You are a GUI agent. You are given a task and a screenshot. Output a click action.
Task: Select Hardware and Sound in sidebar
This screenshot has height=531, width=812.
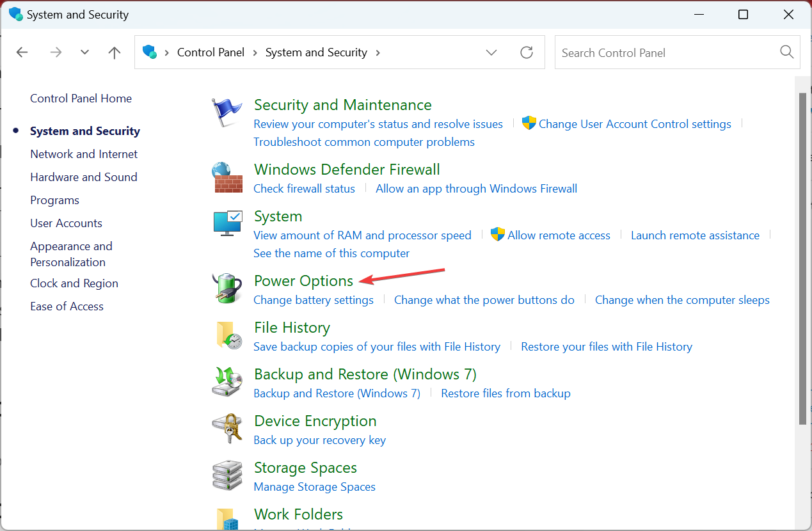click(84, 177)
